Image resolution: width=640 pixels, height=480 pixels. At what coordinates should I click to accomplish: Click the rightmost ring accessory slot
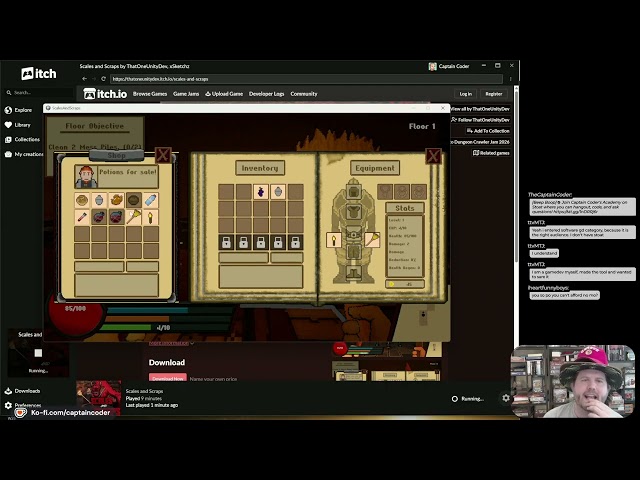click(x=419, y=191)
